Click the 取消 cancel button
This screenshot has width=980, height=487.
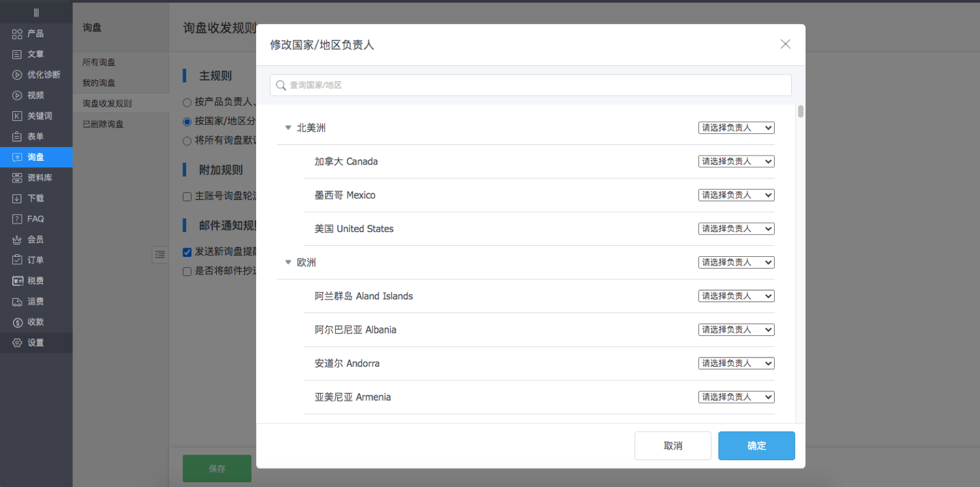pyautogui.click(x=672, y=446)
